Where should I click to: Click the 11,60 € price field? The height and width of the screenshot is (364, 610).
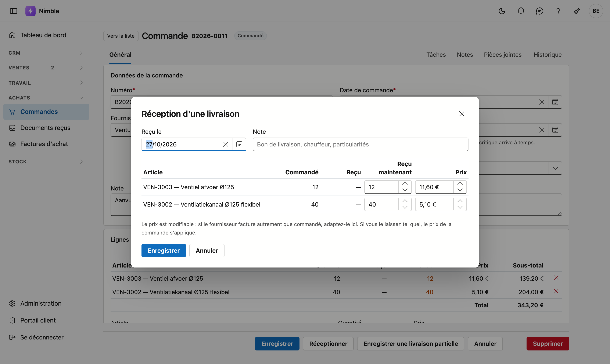point(434,187)
